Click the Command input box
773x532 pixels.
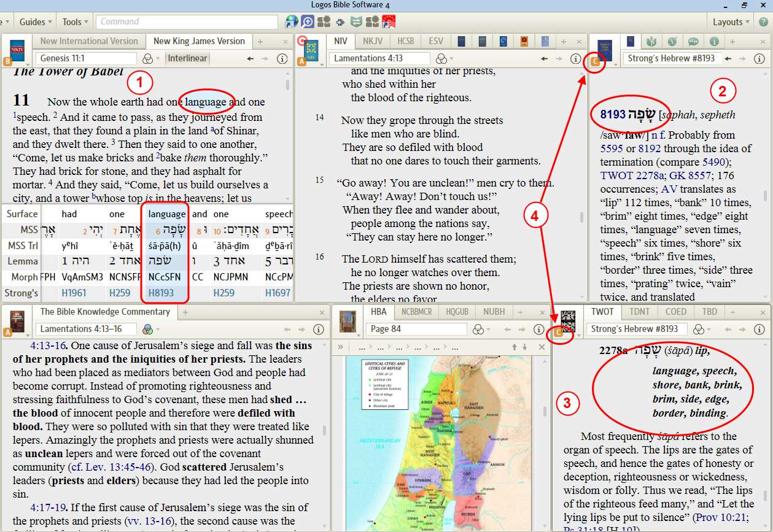point(187,21)
